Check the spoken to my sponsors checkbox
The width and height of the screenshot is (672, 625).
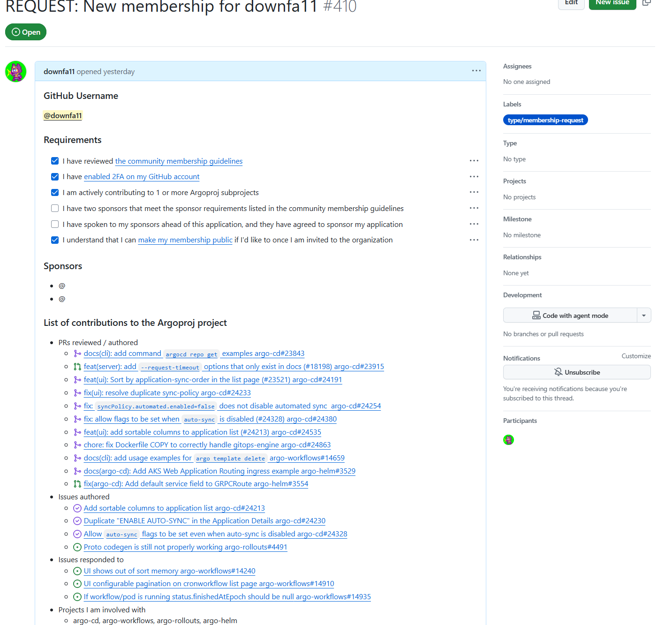click(55, 224)
